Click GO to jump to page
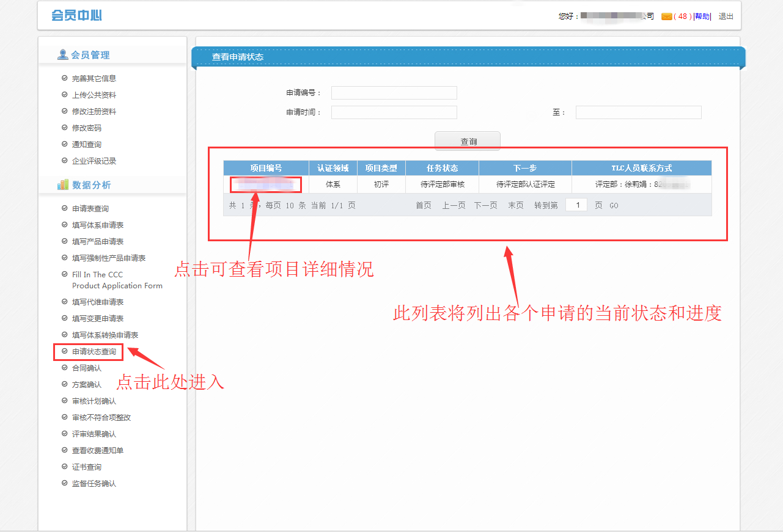This screenshot has height=532, width=783. click(614, 206)
